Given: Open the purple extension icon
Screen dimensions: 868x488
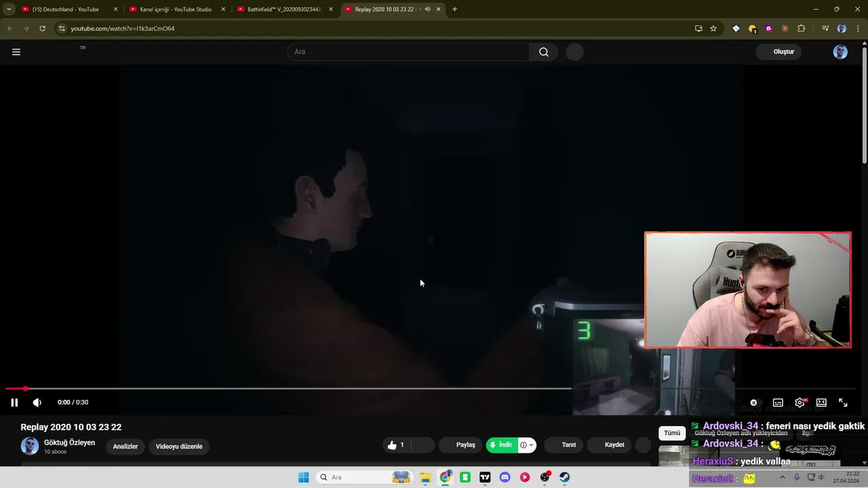Looking at the screenshot, I should pyautogui.click(x=768, y=28).
